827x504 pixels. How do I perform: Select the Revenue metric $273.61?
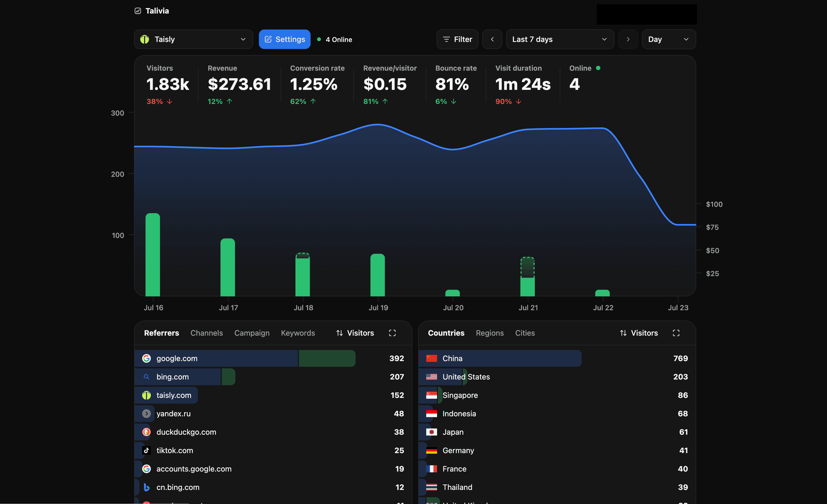point(239,84)
